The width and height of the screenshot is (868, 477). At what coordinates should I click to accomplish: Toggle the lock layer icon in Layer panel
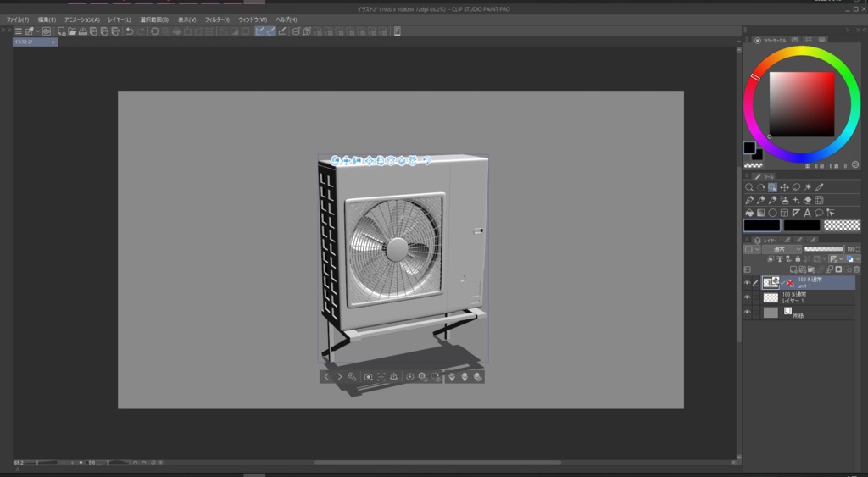click(x=798, y=259)
